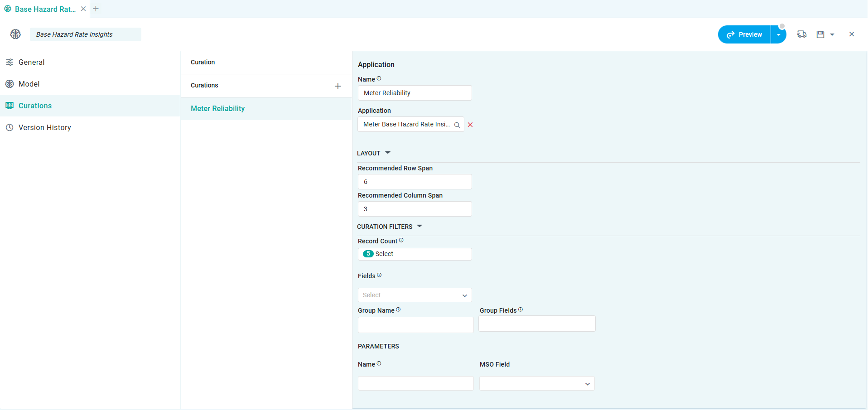Select the Meter Reliability curation
Screen dimensions: 868x411
pyautogui.click(x=217, y=109)
